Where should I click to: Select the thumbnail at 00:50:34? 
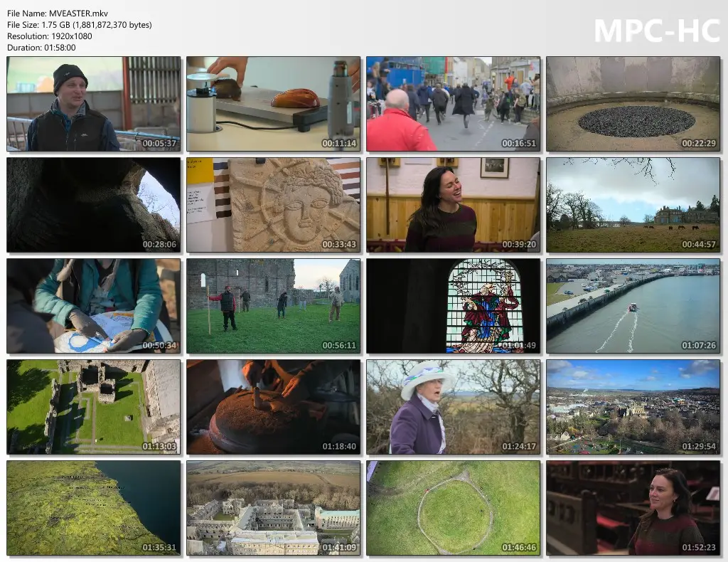(94, 306)
